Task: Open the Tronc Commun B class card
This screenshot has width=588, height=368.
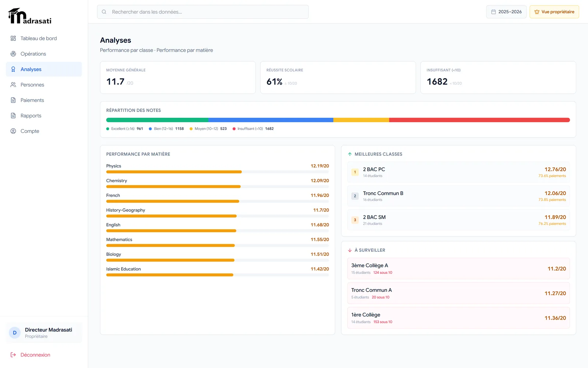Action: pos(459,196)
